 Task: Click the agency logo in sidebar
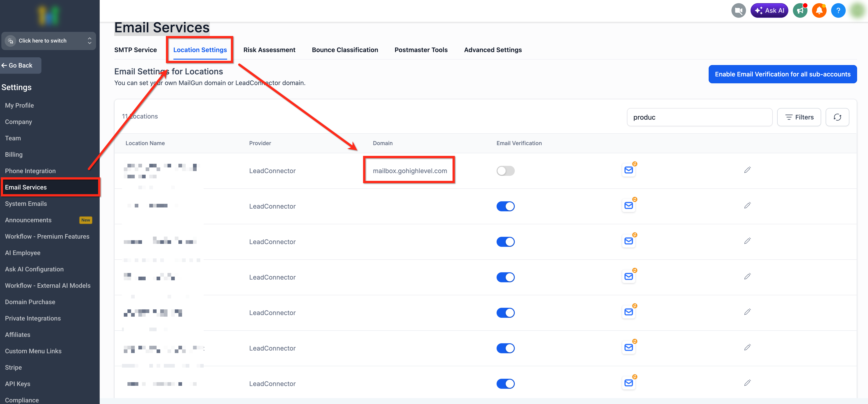pos(48,15)
